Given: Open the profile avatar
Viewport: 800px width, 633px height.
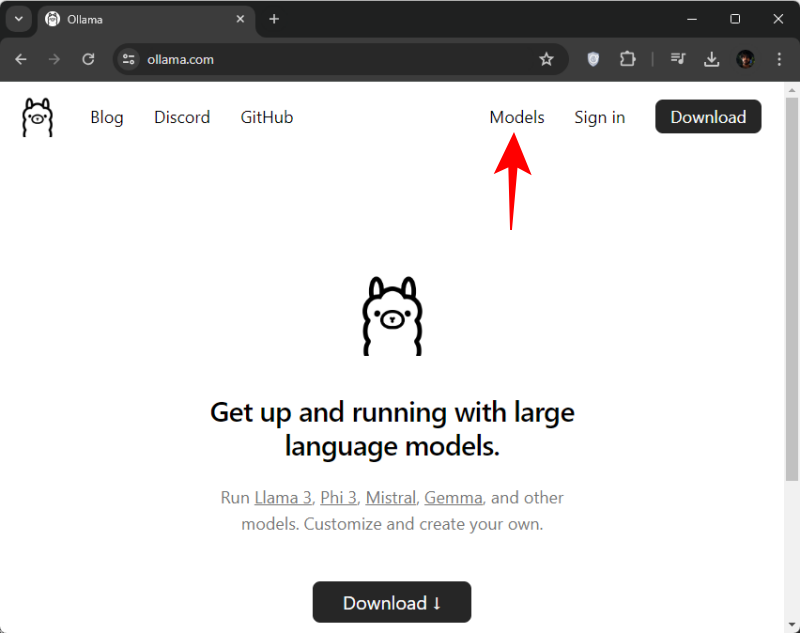Looking at the screenshot, I should tap(745, 59).
